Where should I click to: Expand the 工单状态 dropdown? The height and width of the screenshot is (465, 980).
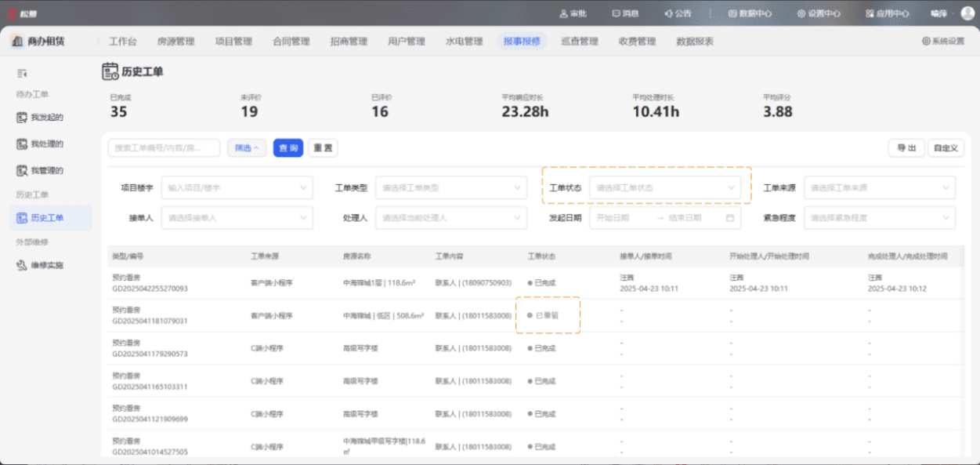click(x=665, y=188)
